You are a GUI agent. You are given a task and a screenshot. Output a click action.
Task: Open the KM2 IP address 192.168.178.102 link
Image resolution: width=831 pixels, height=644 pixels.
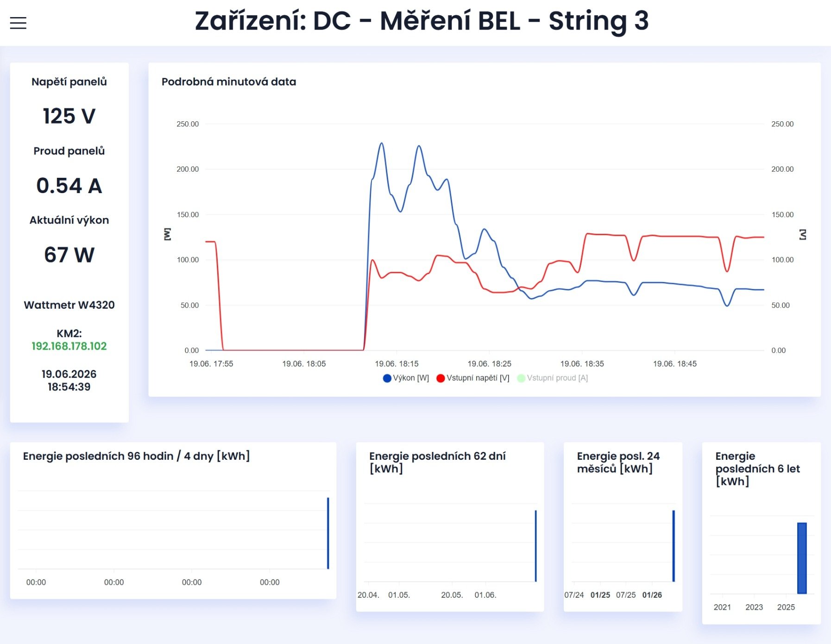point(69,346)
